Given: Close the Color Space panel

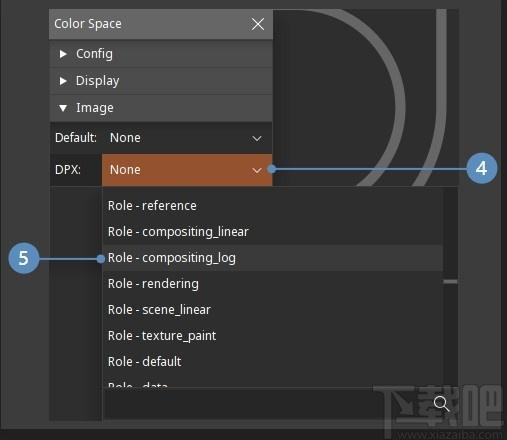Looking at the screenshot, I should tap(258, 24).
